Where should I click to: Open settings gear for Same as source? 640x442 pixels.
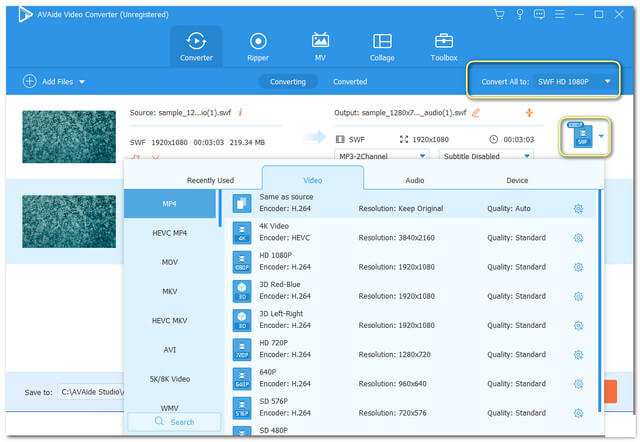click(x=578, y=209)
